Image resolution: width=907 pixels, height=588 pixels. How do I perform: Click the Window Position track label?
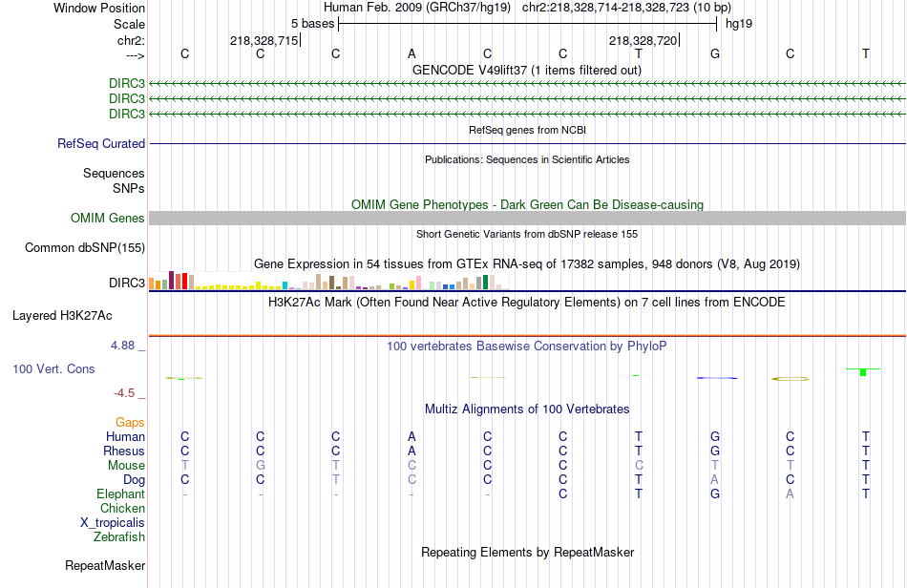click(99, 8)
